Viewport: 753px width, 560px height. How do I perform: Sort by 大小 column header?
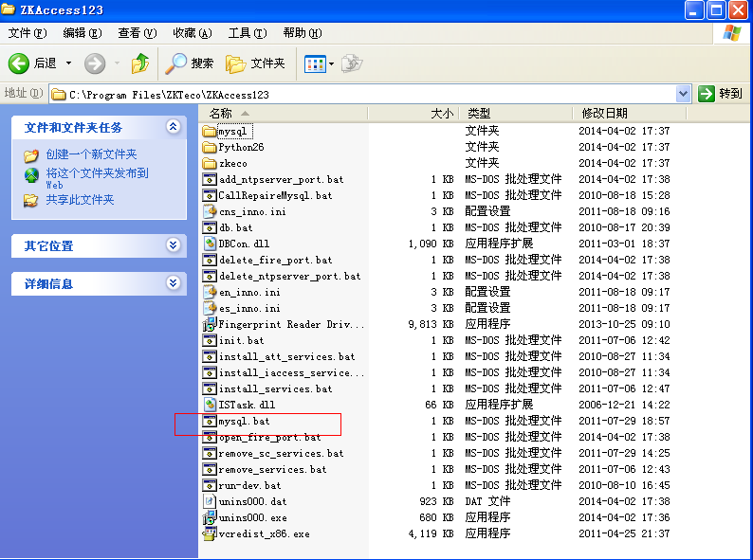413,114
